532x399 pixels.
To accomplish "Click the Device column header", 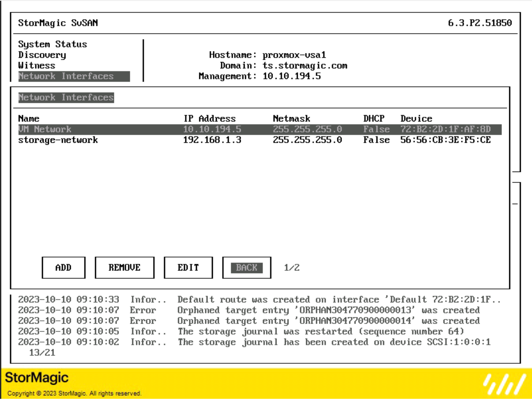I will pyautogui.click(x=416, y=119).
